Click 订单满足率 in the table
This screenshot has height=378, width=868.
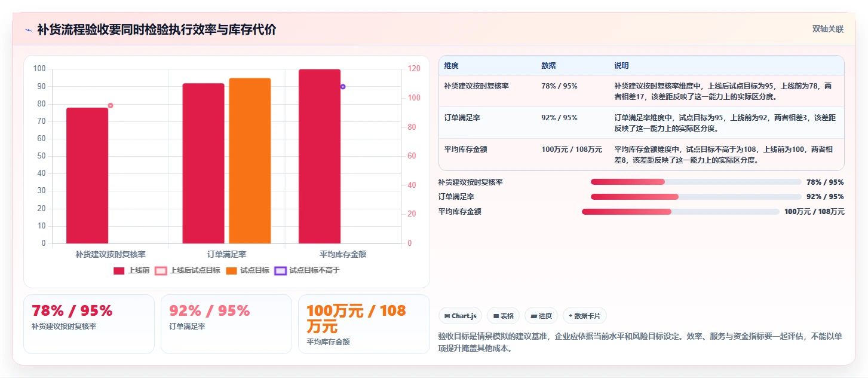462,118
